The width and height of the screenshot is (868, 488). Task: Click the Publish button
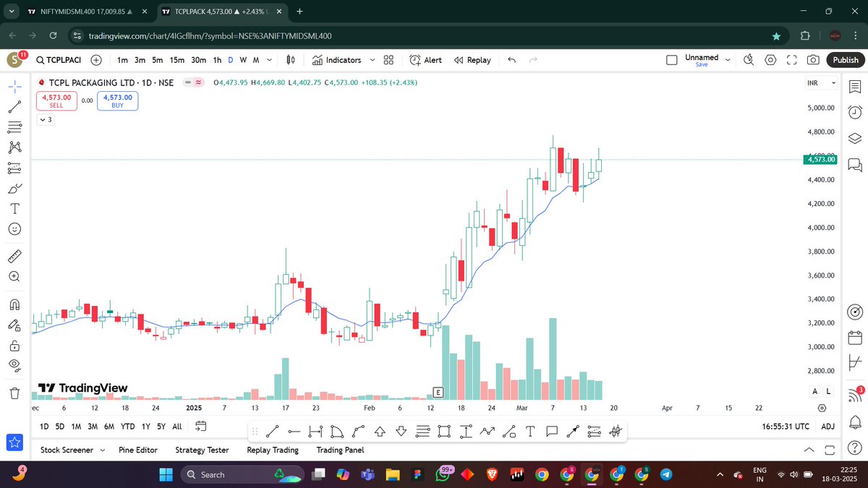point(846,60)
